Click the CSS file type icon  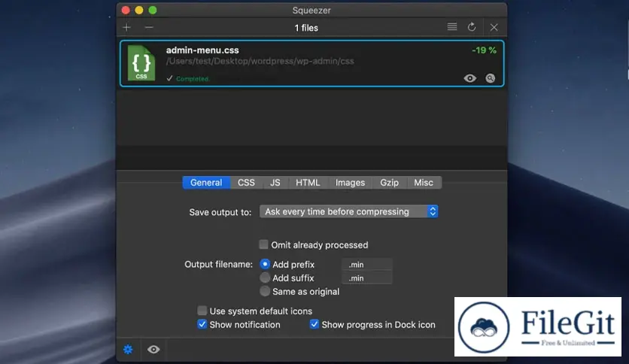(141, 63)
